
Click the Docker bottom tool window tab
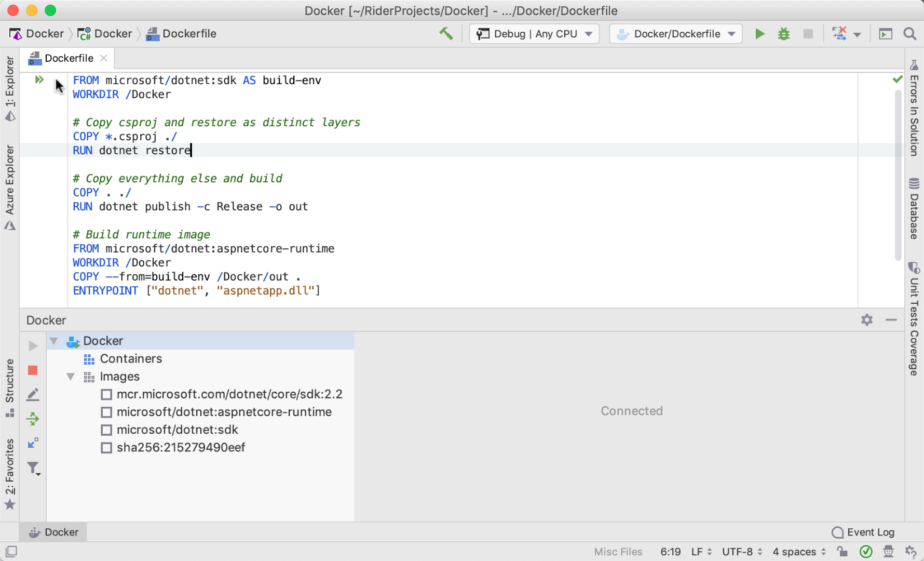point(53,532)
